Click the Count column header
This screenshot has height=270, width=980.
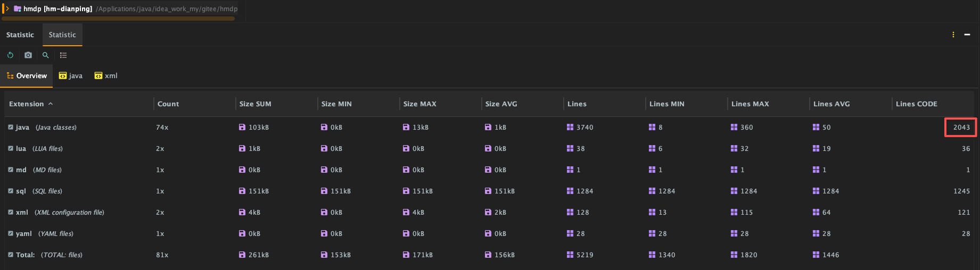[168, 104]
